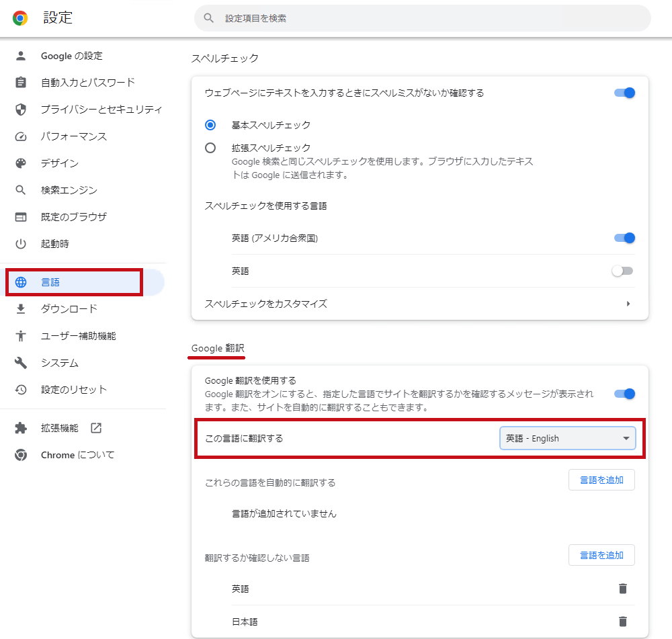
Task: Expand スペルチェックをカスタマイズ arrow
Action: tap(628, 304)
